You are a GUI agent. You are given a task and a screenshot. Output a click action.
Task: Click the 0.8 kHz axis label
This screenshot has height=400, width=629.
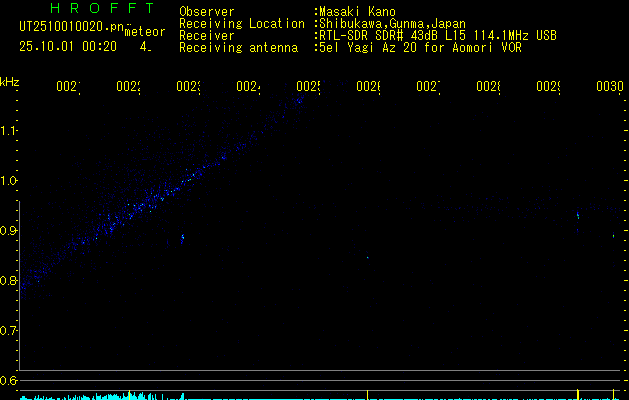[8, 280]
